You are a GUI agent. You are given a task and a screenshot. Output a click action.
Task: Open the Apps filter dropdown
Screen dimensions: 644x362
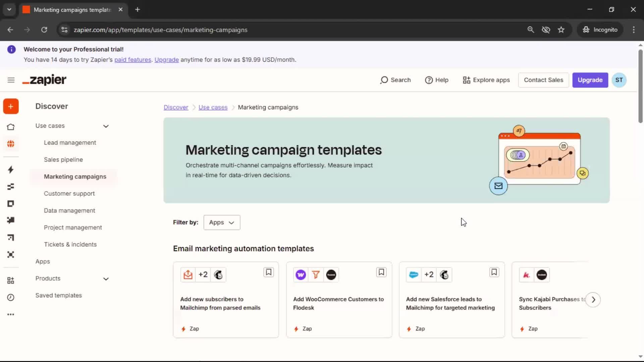tap(222, 223)
